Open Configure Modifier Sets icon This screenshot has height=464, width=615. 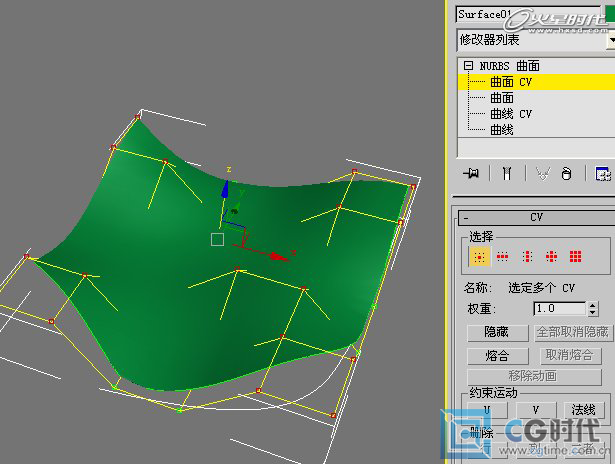(x=602, y=173)
